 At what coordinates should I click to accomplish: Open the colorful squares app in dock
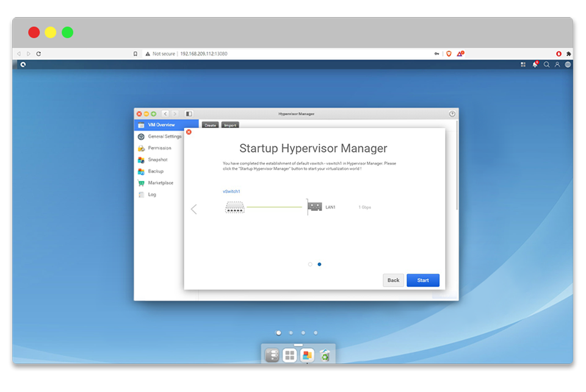click(307, 355)
